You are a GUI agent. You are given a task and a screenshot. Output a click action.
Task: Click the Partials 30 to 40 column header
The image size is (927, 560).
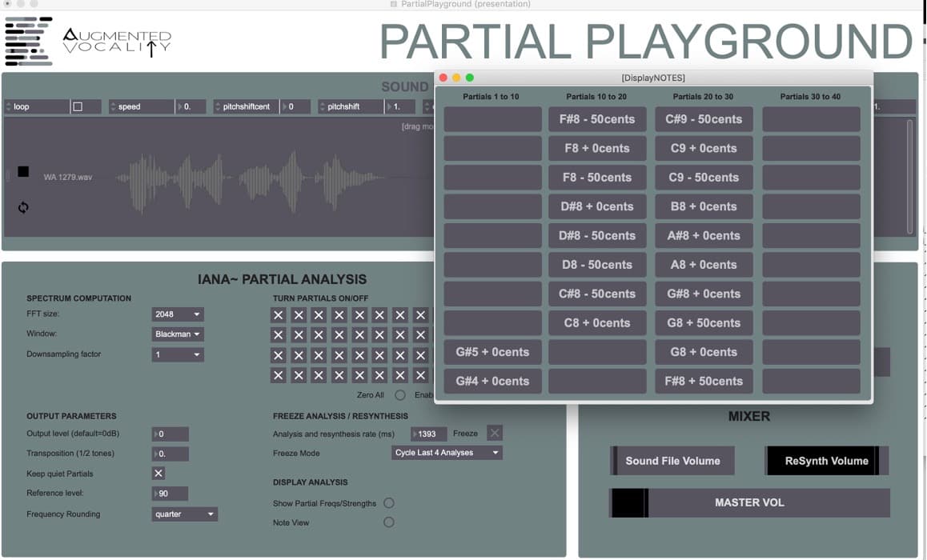coord(810,97)
